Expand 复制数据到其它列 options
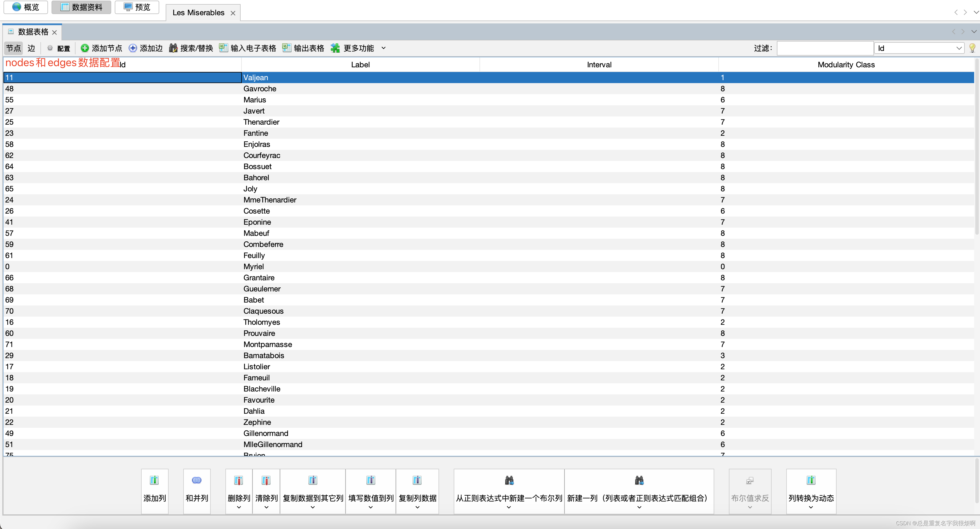 313,507
